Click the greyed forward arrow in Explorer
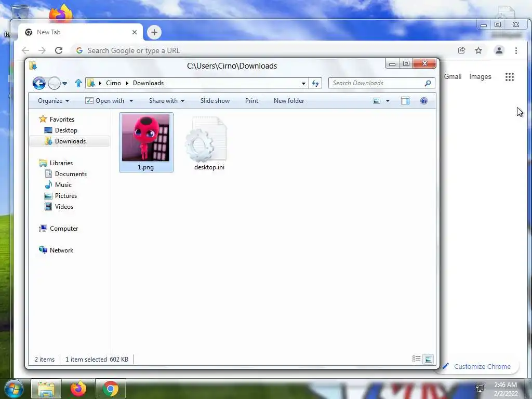 [54, 83]
